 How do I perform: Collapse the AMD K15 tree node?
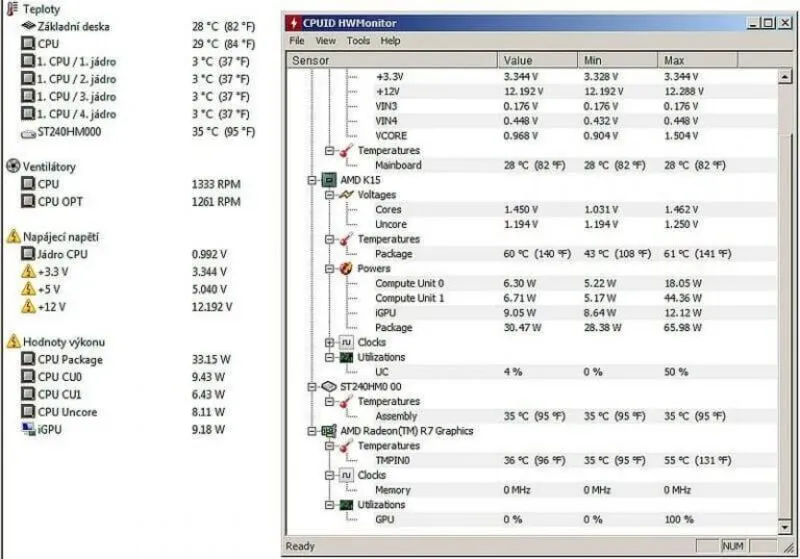click(312, 180)
